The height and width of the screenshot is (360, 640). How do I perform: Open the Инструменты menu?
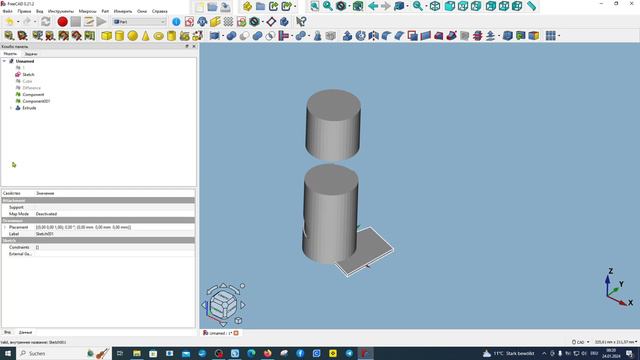pyautogui.click(x=61, y=11)
